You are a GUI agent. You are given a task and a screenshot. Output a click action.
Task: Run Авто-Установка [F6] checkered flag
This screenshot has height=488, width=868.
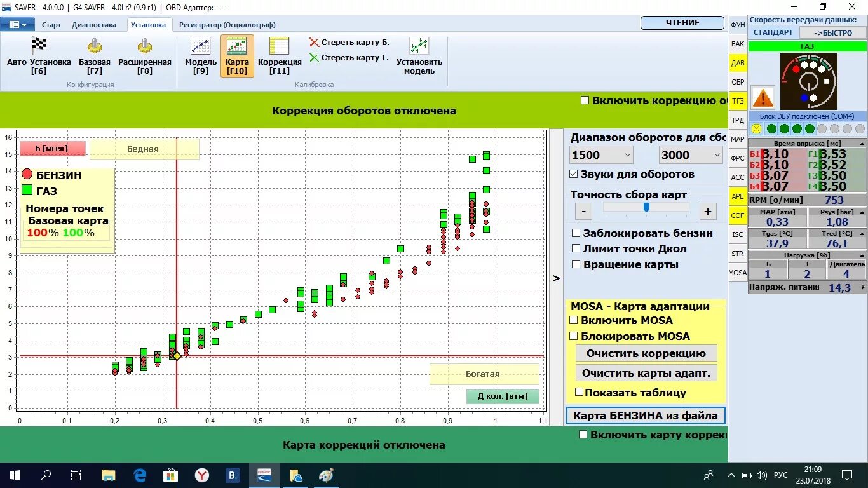[x=39, y=56]
